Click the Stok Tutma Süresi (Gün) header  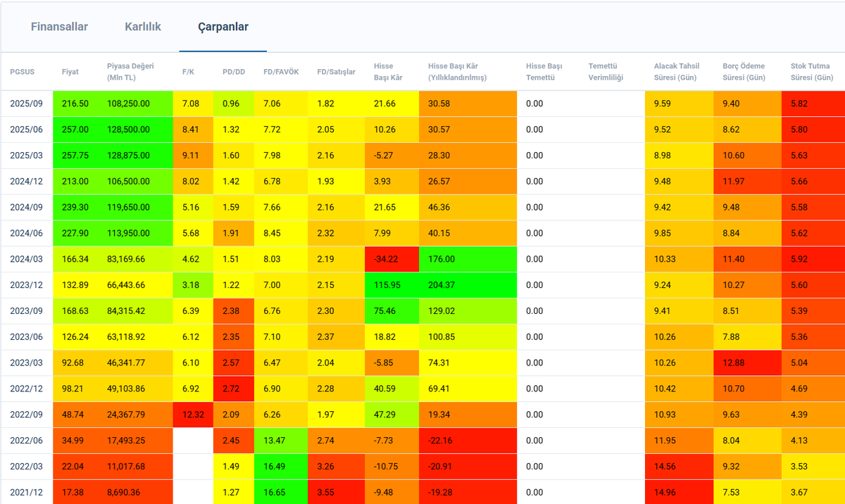coord(812,72)
